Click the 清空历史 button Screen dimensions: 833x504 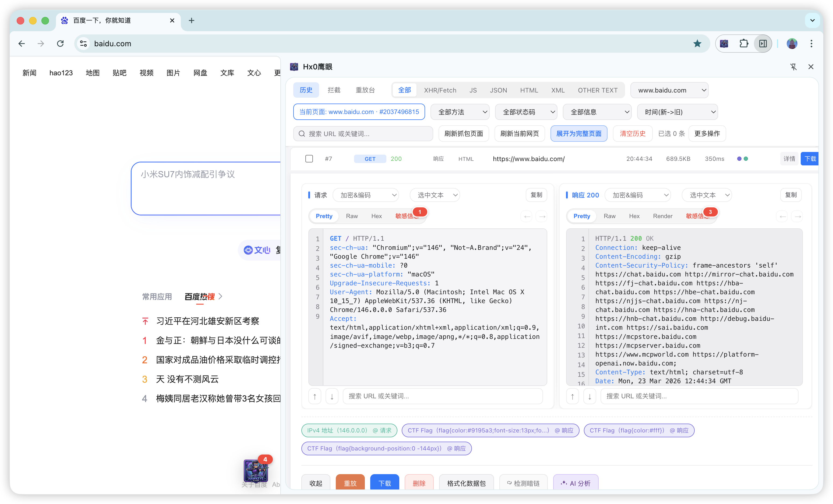[632, 133]
